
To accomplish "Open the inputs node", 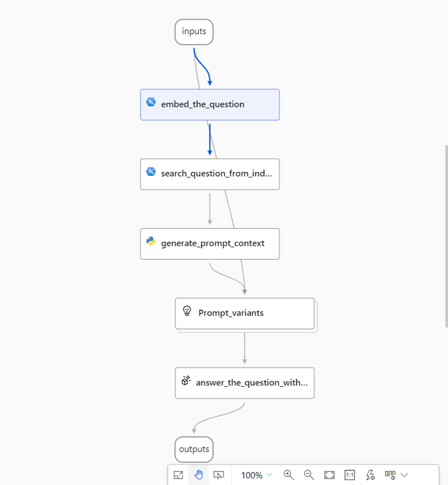I will pyautogui.click(x=194, y=32).
